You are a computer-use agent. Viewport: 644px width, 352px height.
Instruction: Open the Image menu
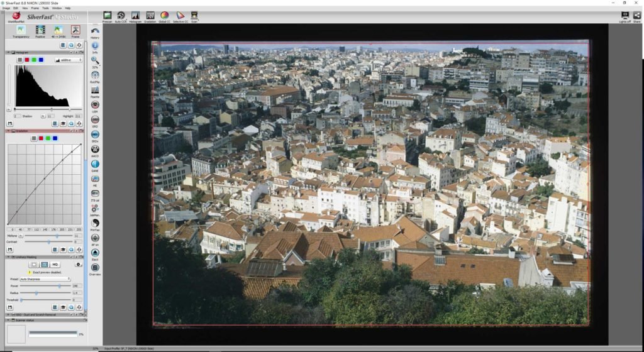(x=6, y=8)
